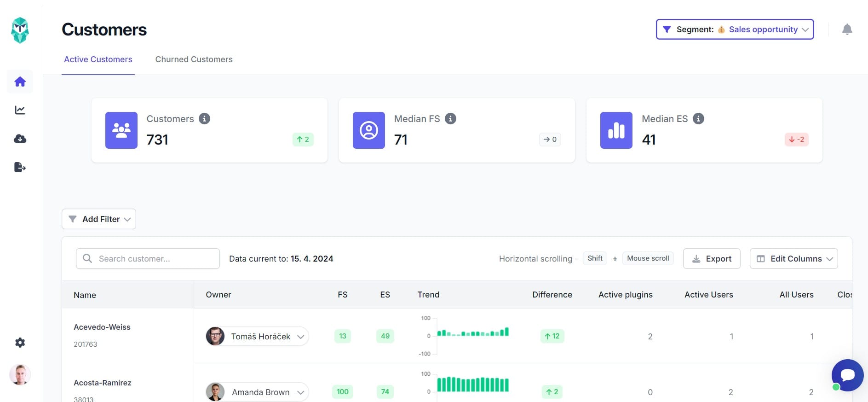The height and width of the screenshot is (402, 868).
Task: Sort by the All Users column header
Action: click(796, 295)
